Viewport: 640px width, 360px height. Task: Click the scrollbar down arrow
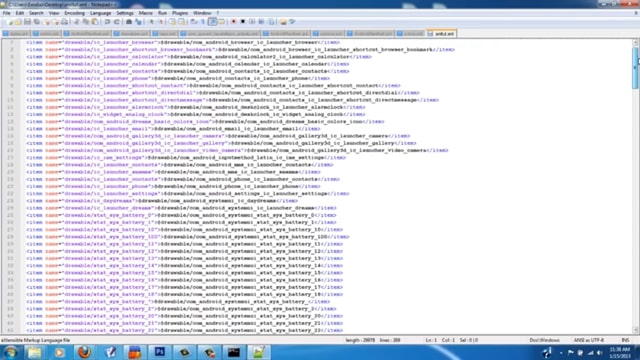[x=636, y=329]
